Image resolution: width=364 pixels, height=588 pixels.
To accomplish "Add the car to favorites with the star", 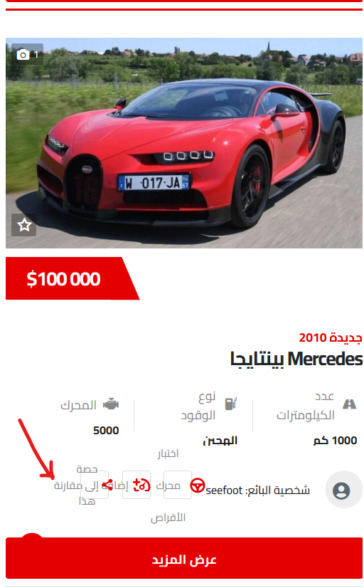I will (x=24, y=225).
